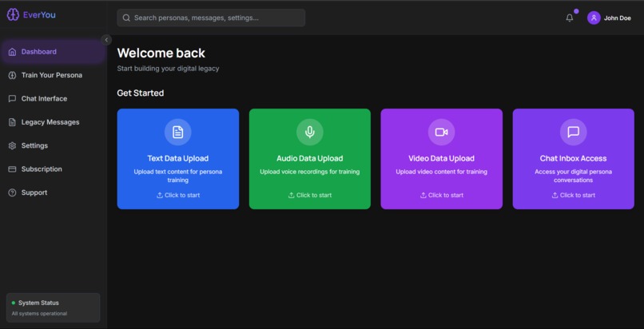This screenshot has width=644, height=329.
Task: Focus the Search personas, messages, settings field
Action: coord(211,18)
